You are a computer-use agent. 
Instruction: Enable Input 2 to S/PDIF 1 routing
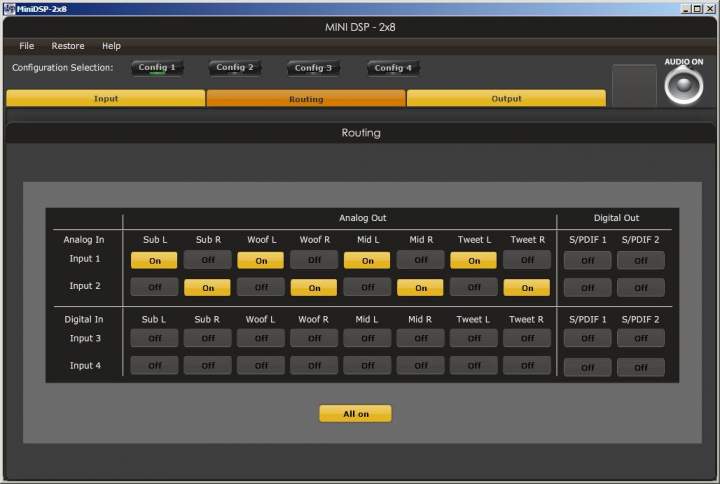tap(588, 287)
